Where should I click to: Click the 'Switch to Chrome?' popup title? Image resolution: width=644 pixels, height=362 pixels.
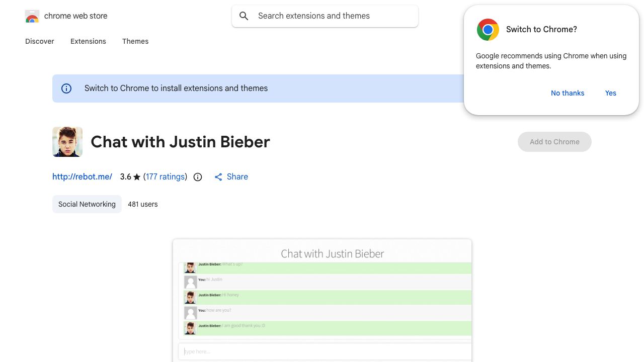(541, 29)
